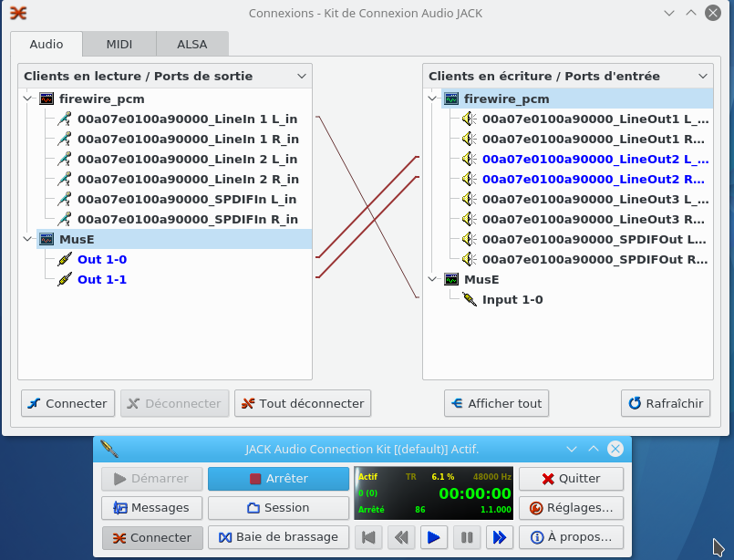Toggle the Connecter button in JACK control window

[152, 537]
